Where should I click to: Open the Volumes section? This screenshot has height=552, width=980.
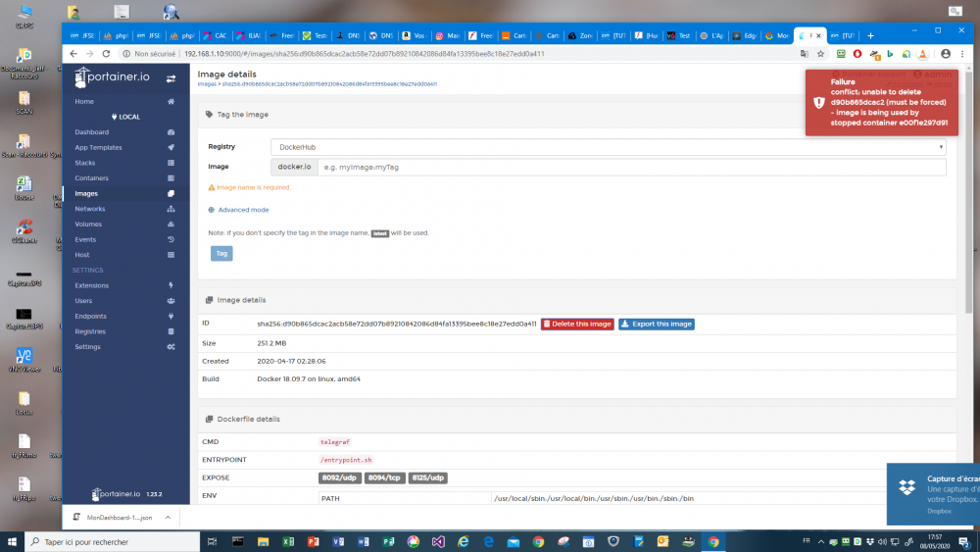click(88, 224)
